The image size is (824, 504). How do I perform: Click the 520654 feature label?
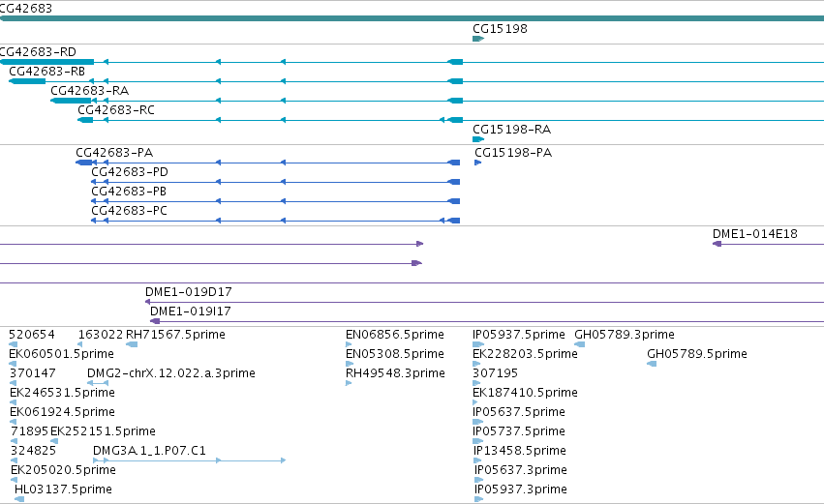pyautogui.click(x=32, y=335)
